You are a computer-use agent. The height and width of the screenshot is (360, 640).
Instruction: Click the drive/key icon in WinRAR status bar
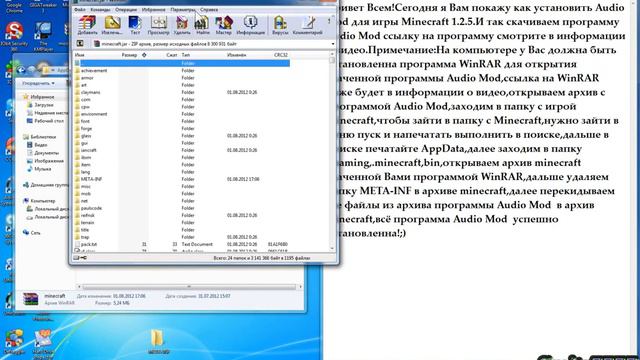(x=80, y=258)
